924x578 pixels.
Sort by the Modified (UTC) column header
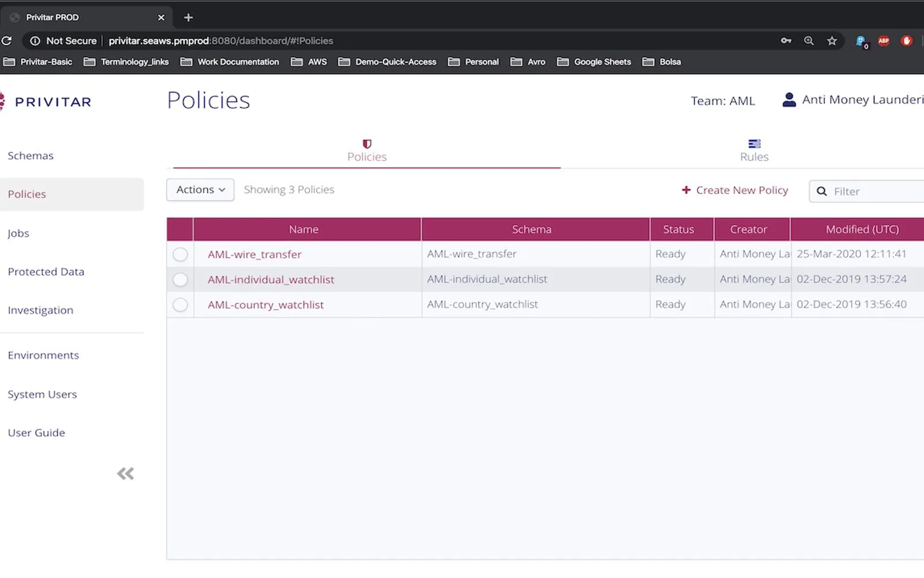(857, 229)
